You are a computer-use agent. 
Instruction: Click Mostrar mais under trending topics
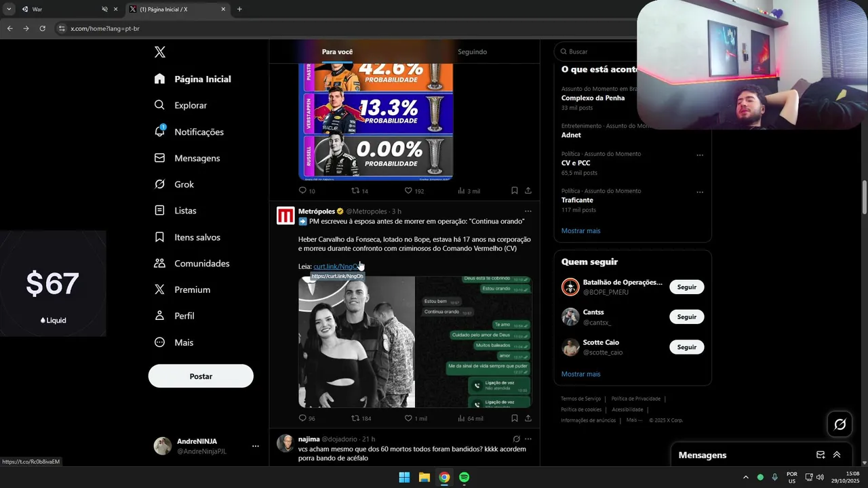click(x=580, y=231)
